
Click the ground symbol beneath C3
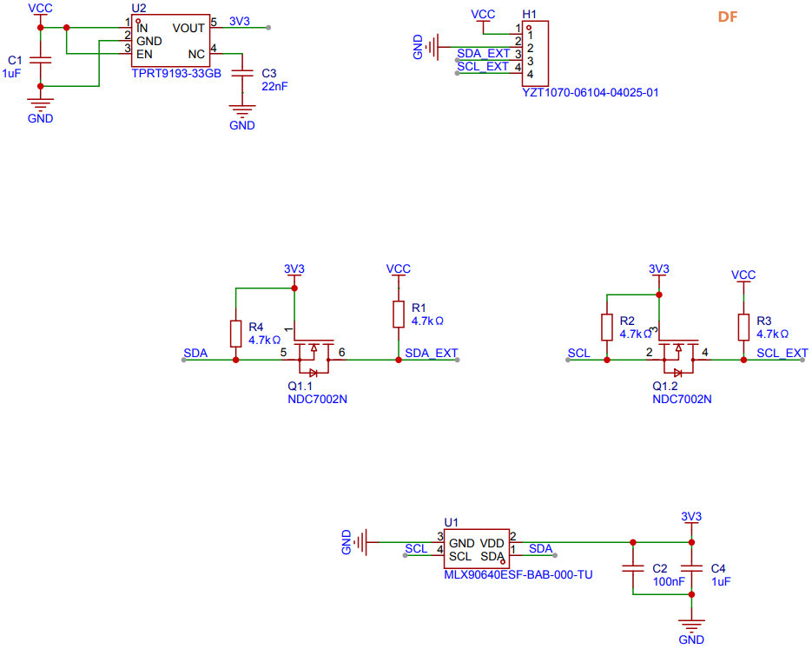click(x=242, y=109)
